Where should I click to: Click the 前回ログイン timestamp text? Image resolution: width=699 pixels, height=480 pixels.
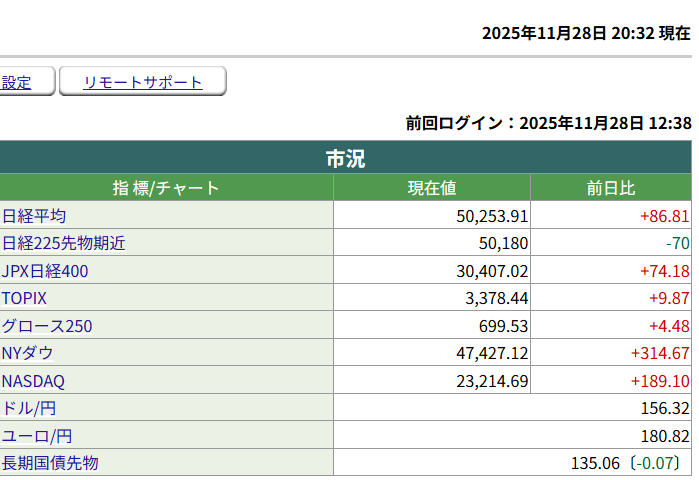548,123
